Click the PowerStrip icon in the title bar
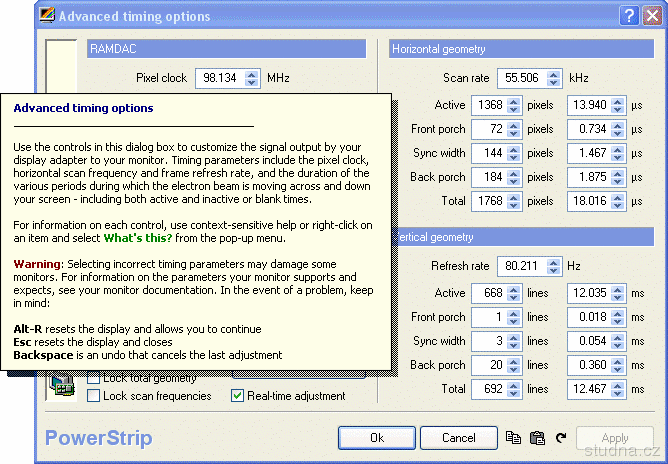Image resolution: width=668 pixels, height=464 pixels. click(45, 16)
